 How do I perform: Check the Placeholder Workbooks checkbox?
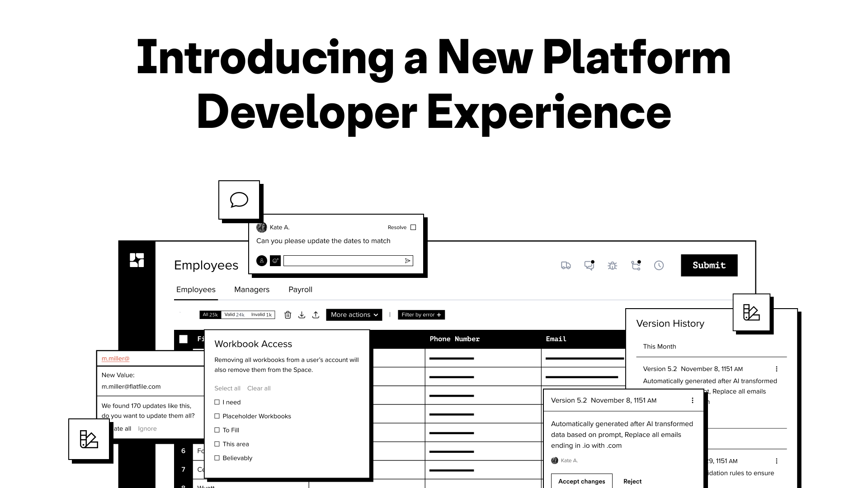point(217,416)
